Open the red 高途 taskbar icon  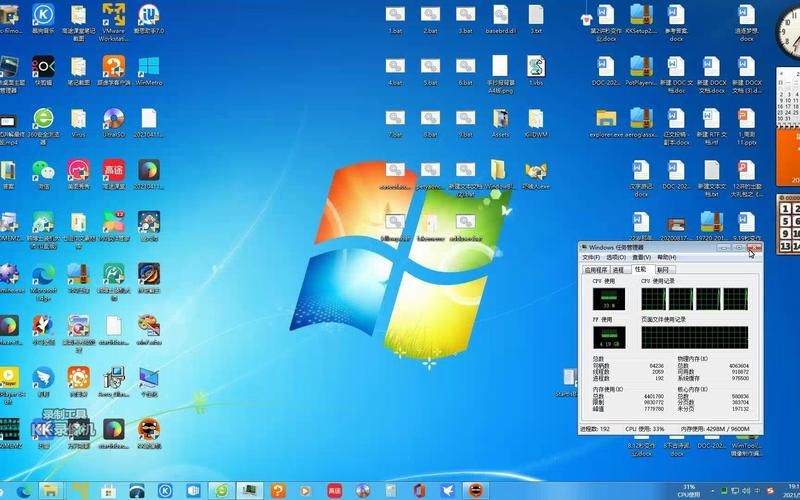point(335,491)
